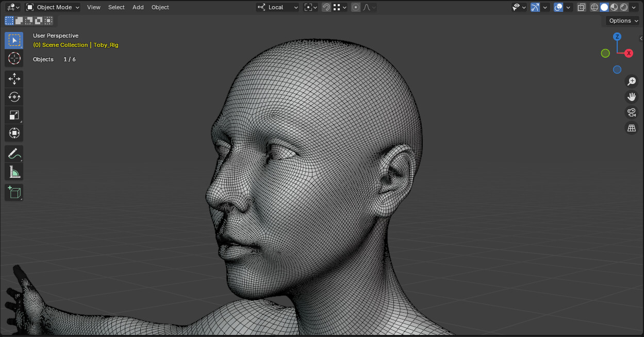Open the snapping options dropdown
Image resolution: width=644 pixels, height=337 pixels.
[339, 7]
